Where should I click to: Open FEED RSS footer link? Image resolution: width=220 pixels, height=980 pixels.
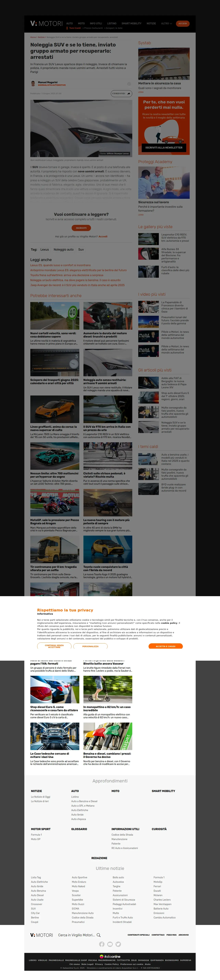click(x=171, y=935)
